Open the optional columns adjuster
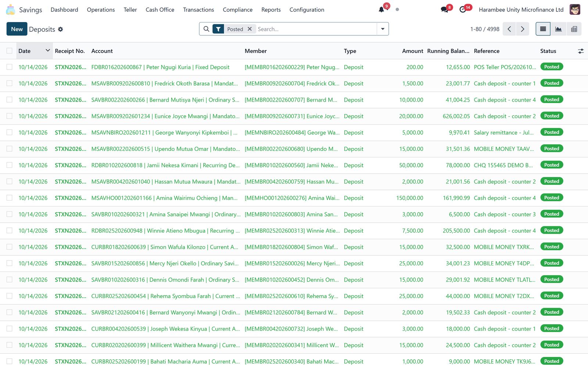 [x=581, y=51]
